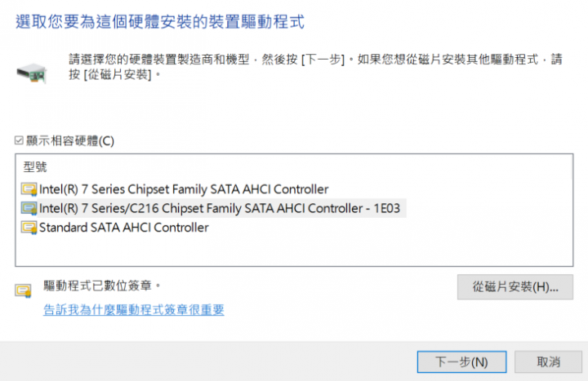
Task: Click the 從磁片安裝(H)... button
Action: click(514, 287)
